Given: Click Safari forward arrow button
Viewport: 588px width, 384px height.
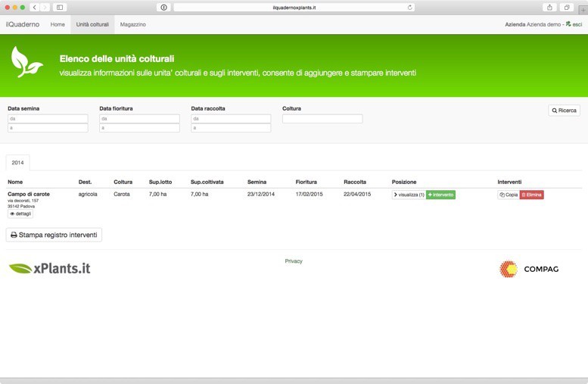Looking at the screenshot, I should [45, 7].
